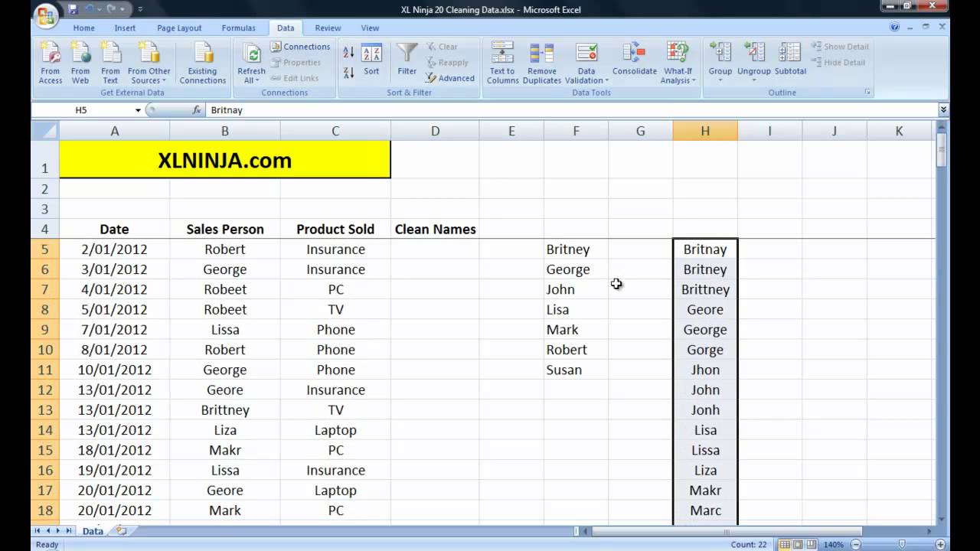Click the Subtotal icon
Screen dimensions: 980x551
tap(790, 60)
